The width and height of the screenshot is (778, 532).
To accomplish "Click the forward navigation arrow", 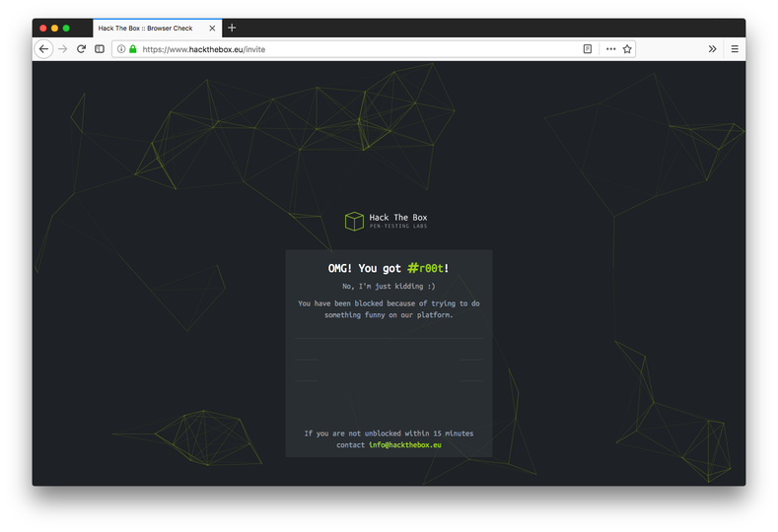I will [63, 49].
